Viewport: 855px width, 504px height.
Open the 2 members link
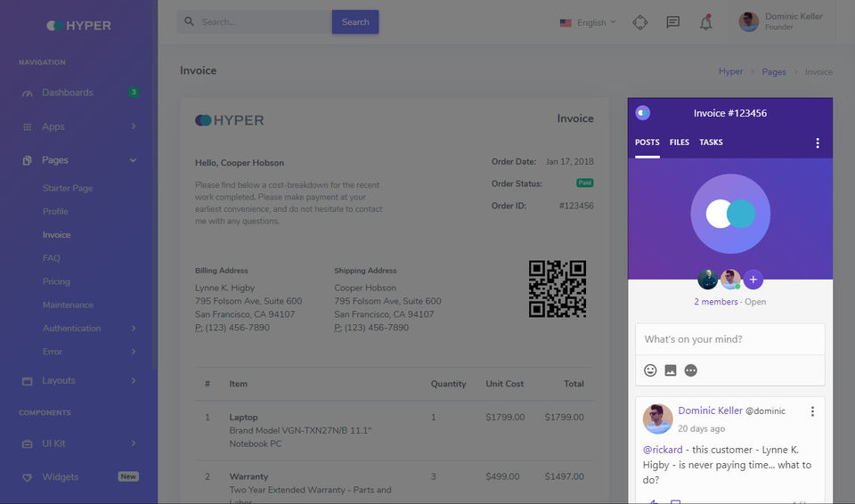click(x=716, y=302)
